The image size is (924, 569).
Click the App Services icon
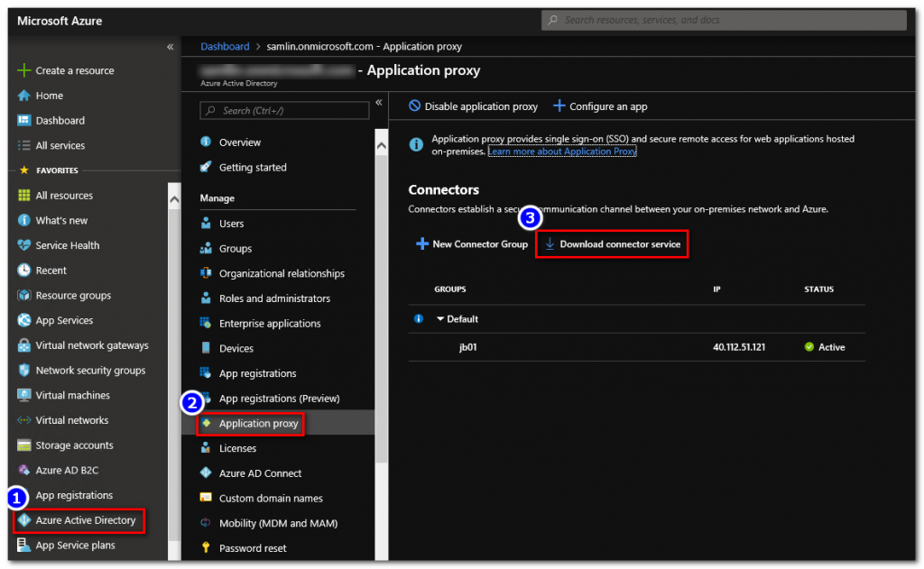point(23,320)
